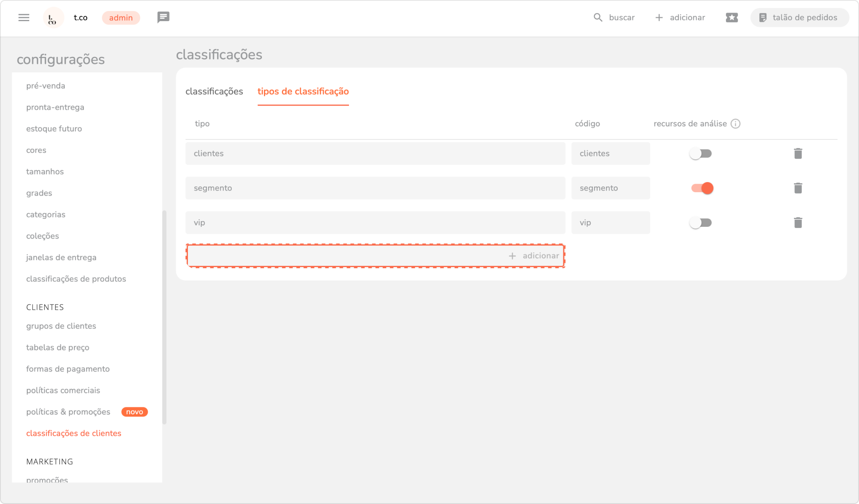Viewport: 859px width, 504px height.
Task: Show info about recursos de análise
Action: [735, 124]
